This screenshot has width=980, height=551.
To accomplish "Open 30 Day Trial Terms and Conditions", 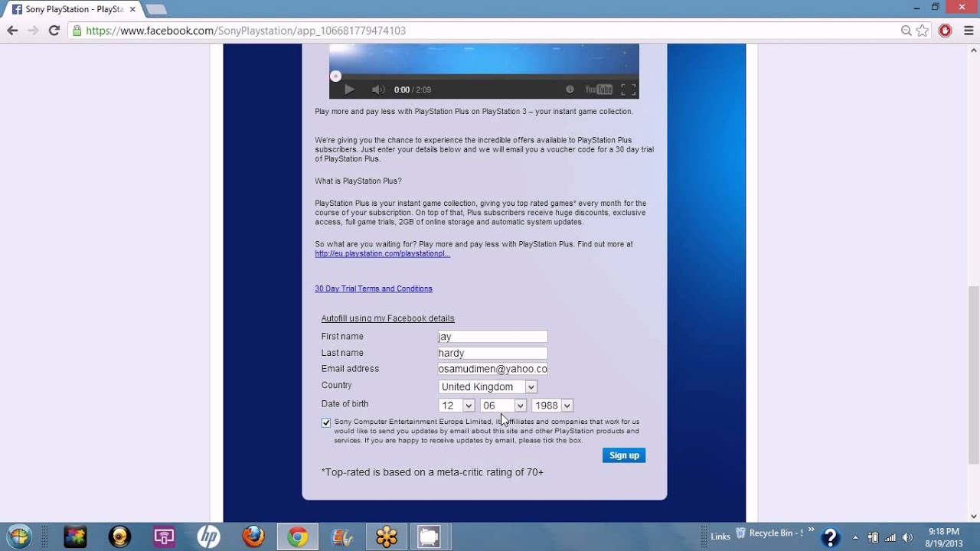I will click(x=374, y=289).
